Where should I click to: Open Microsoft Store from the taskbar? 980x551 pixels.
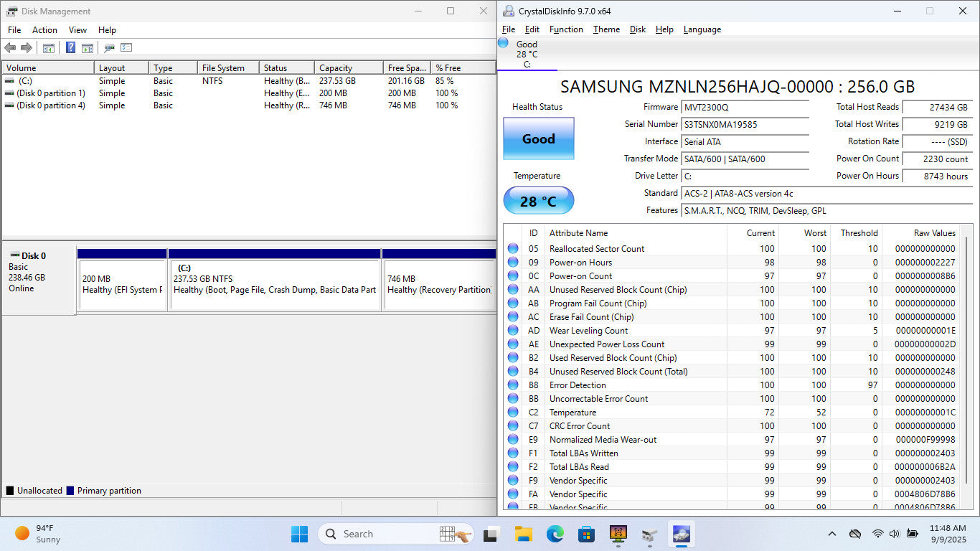(x=586, y=534)
